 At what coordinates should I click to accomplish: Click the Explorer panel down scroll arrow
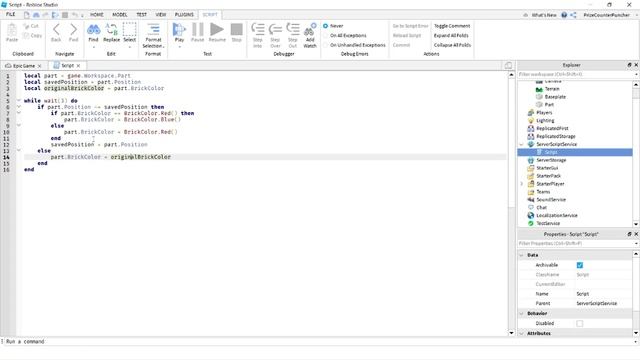(x=636, y=224)
